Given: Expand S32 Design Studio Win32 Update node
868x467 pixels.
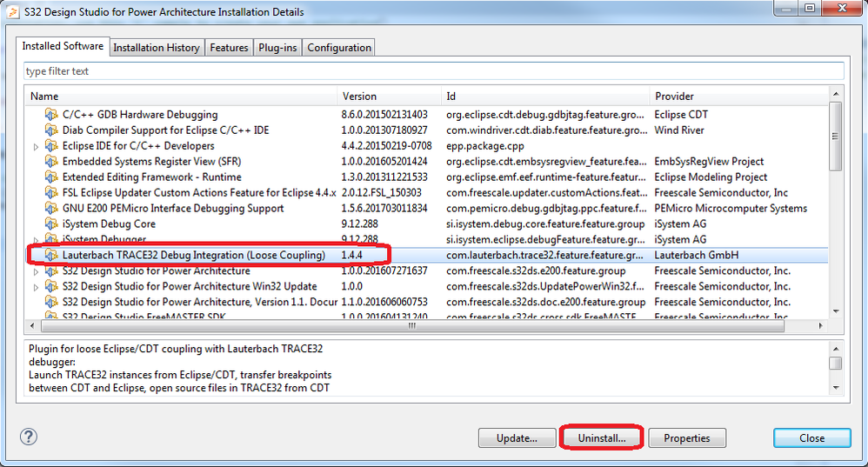Looking at the screenshot, I should (36, 287).
